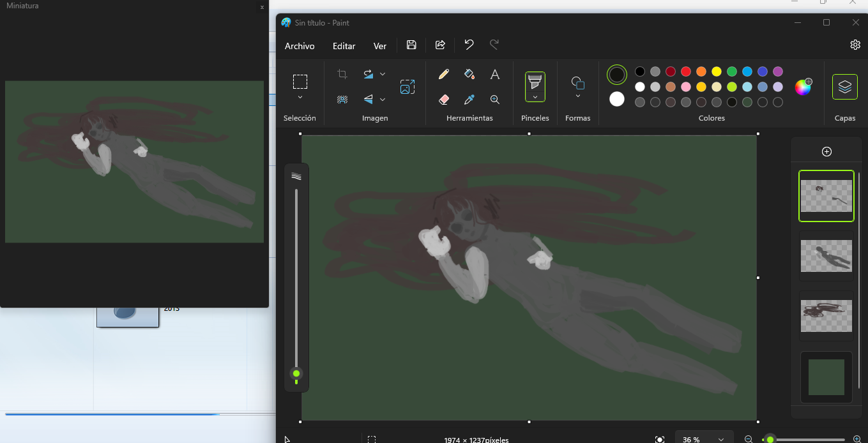Screen dimensions: 868x443
Task: Select the Eraser tool
Action: pyautogui.click(x=444, y=100)
